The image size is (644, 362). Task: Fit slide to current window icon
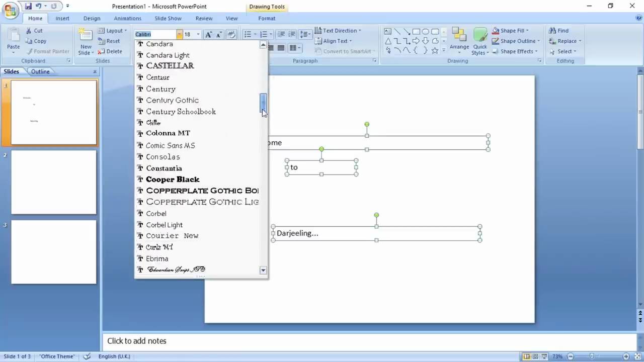tap(637, 356)
